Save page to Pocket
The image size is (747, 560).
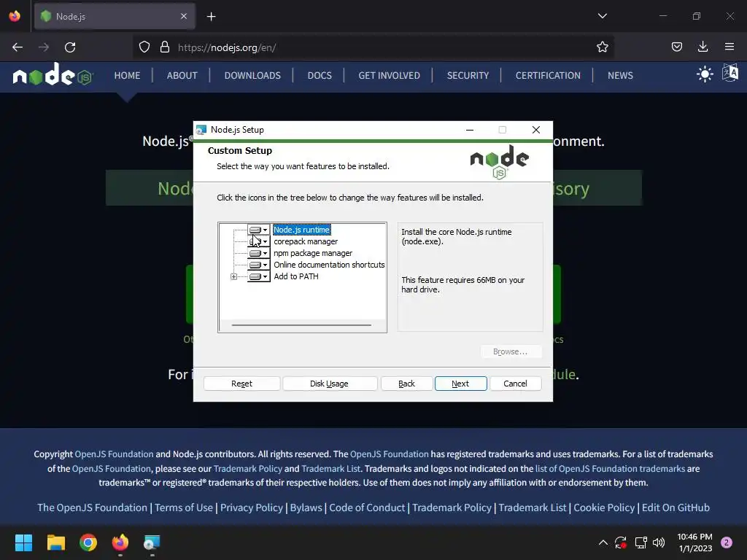tap(677, 47)
